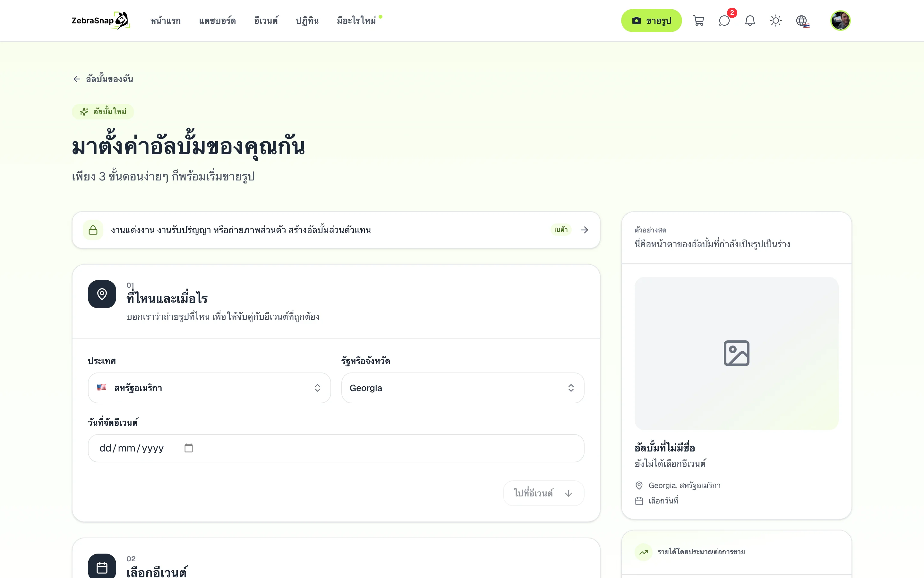924x578 pixels.
Task: Click the เลือกอีเวนต์ section heading
Action: (x=157, y=572)
